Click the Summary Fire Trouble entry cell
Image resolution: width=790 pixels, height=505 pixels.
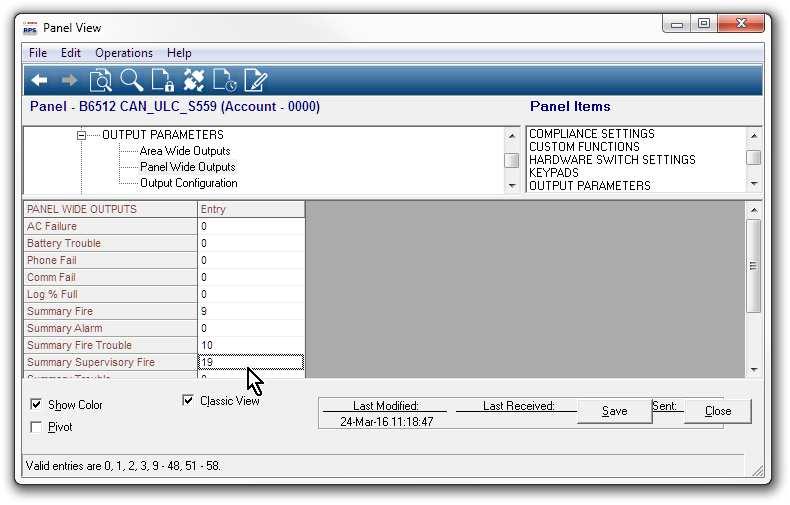tap(251, 345)
